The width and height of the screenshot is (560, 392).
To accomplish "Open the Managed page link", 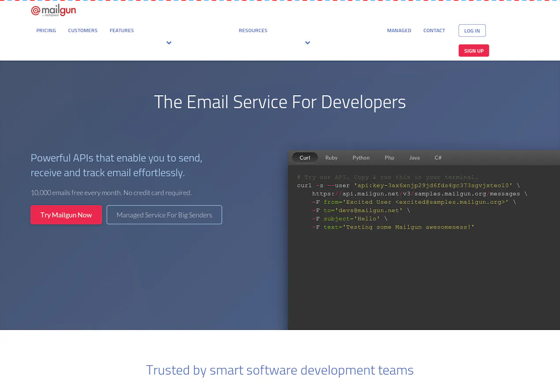I will [x=399, y=30].
